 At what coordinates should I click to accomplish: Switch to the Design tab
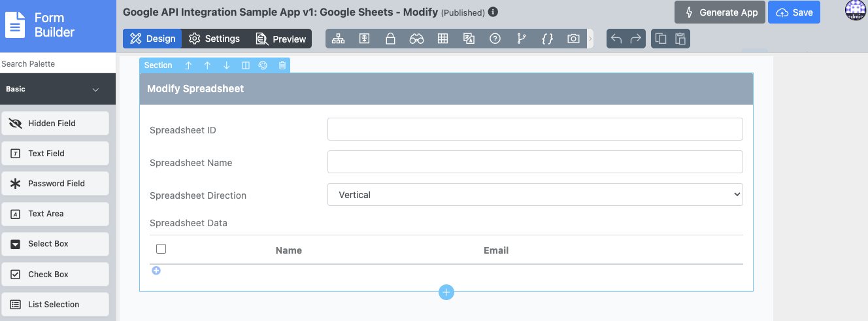pos(152,39)
